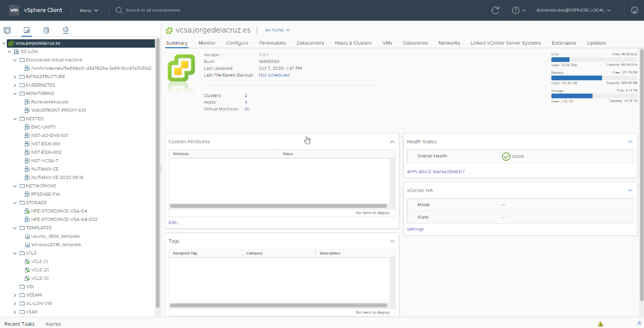
Task: Click the Memory usage bar
Action: pyautogui.click(x=594, y=78)
